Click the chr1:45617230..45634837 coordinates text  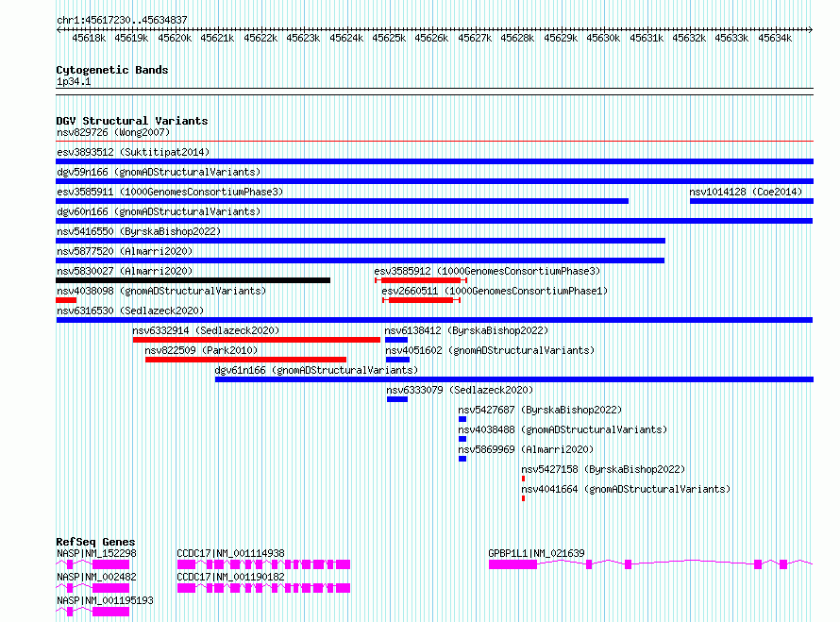point(122,21)
